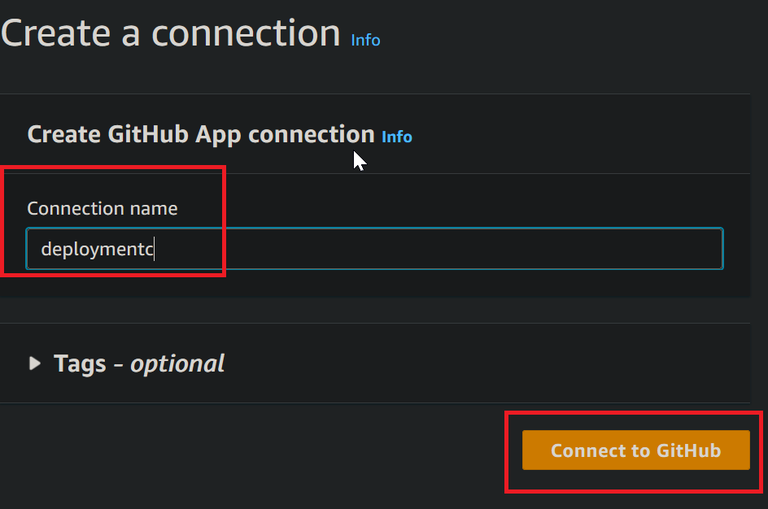Screen dimensions: 768x509
Task: Click the Connect to GitHub button
Action: click(x=635, y=451)
